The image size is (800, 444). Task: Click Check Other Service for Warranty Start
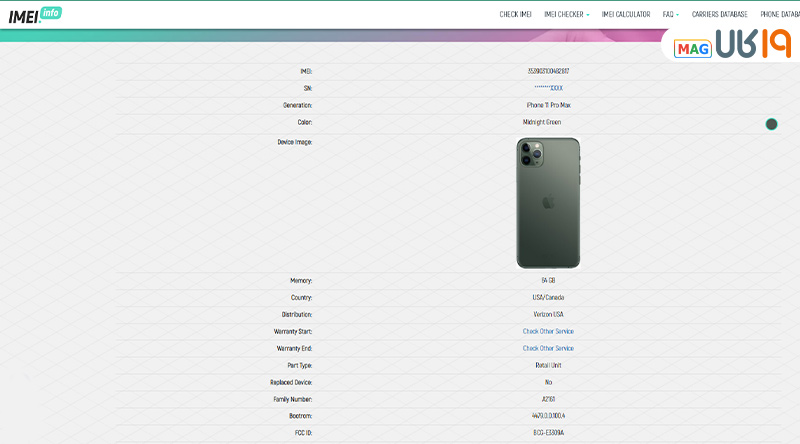click(x=548, y=331)
